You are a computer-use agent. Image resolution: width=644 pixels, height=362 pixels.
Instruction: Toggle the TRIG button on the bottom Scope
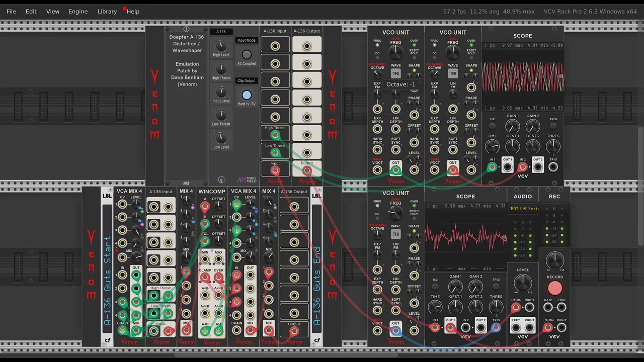coord(496,287)
